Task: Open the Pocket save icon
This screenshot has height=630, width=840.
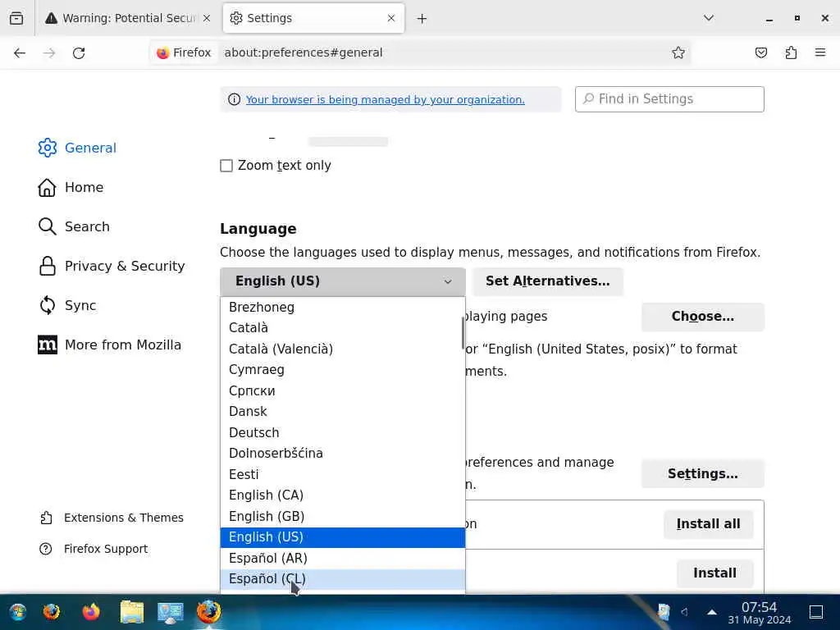Action: click(x=761, y=52)
